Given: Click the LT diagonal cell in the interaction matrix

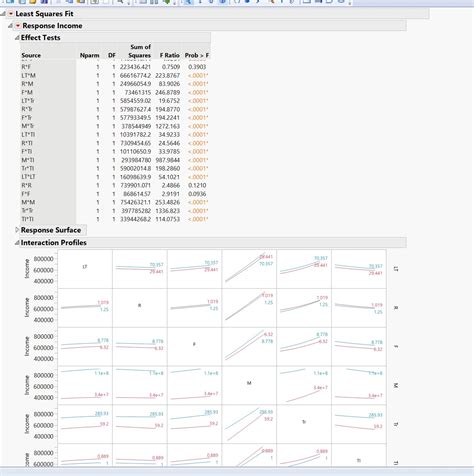Looking at the screenshot, I should pyautogui.click(x=85, y=269).
